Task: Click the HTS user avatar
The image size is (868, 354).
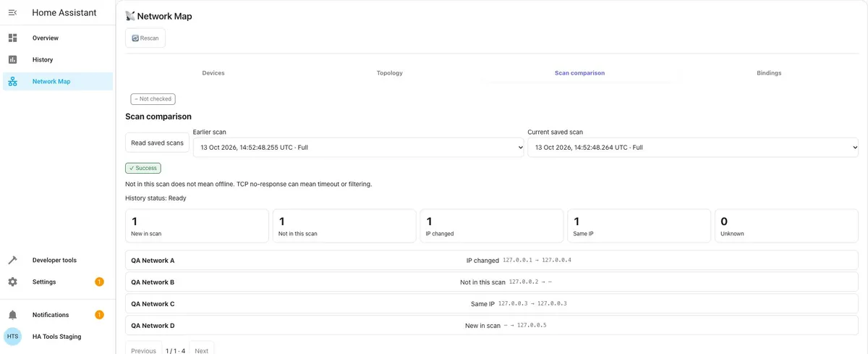Action: [13, 337]
